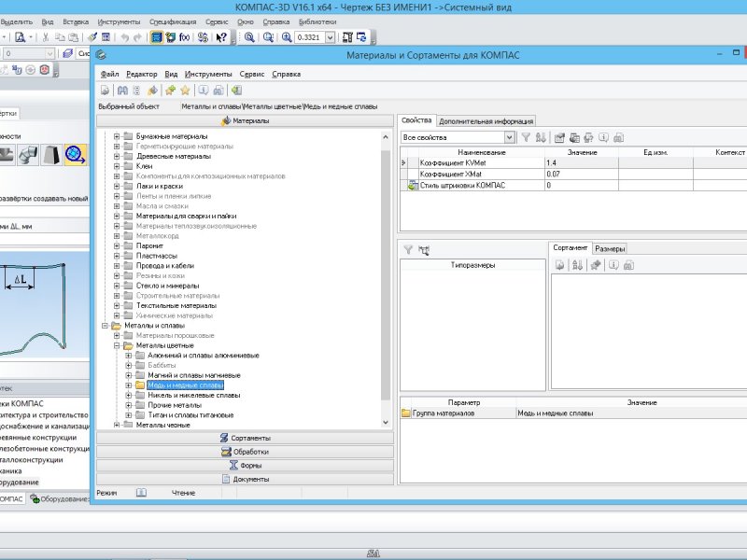Collapse the Металлы цветные tree node
The image size is (747, 560).
pos(117,345)
